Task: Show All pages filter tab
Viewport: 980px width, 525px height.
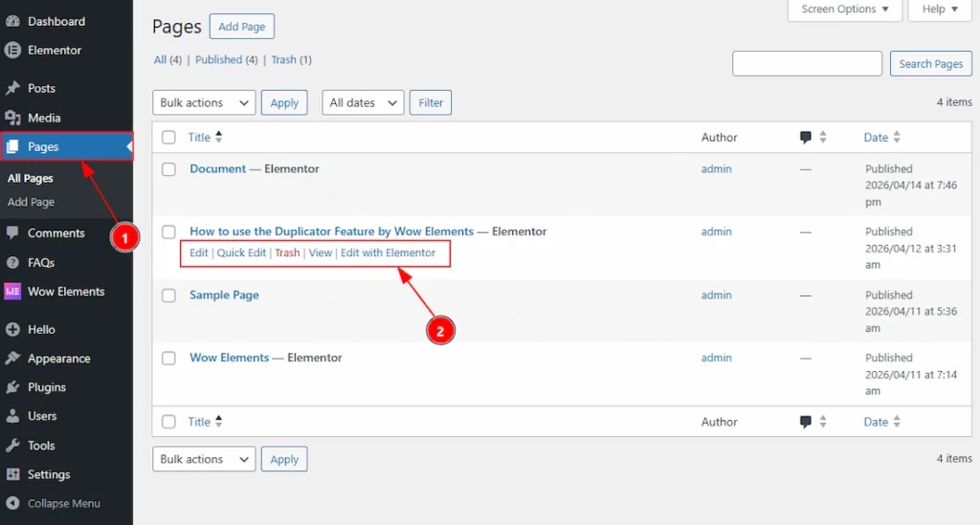Action: 160,59
